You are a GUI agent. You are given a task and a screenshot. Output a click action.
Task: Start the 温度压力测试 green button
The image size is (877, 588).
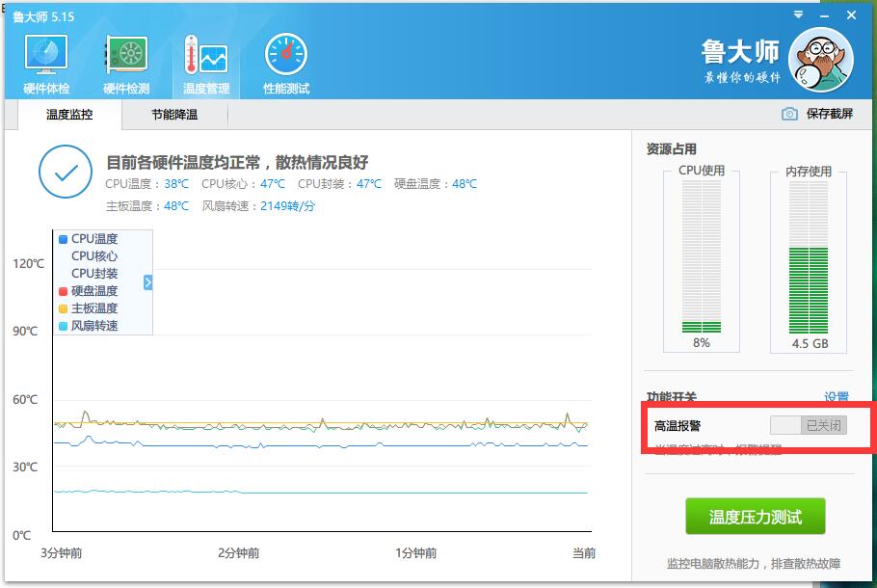pyautogui.click(x=755, y=517)
